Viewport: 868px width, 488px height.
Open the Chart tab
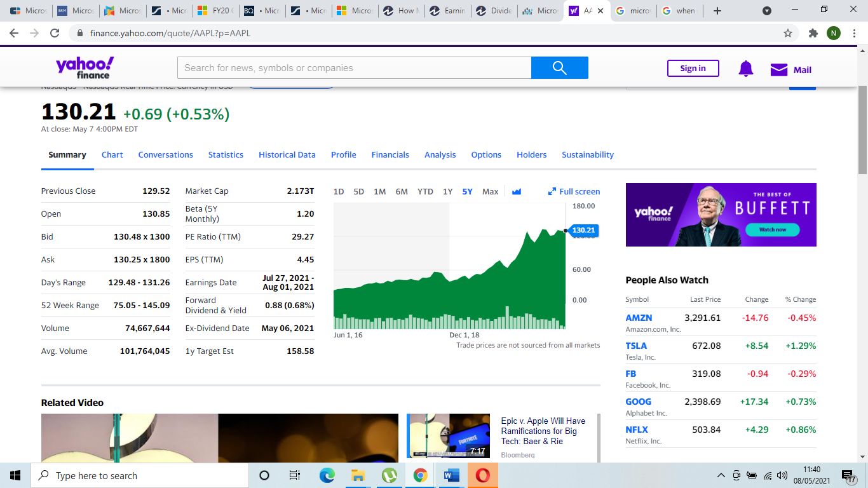[112, 154]
